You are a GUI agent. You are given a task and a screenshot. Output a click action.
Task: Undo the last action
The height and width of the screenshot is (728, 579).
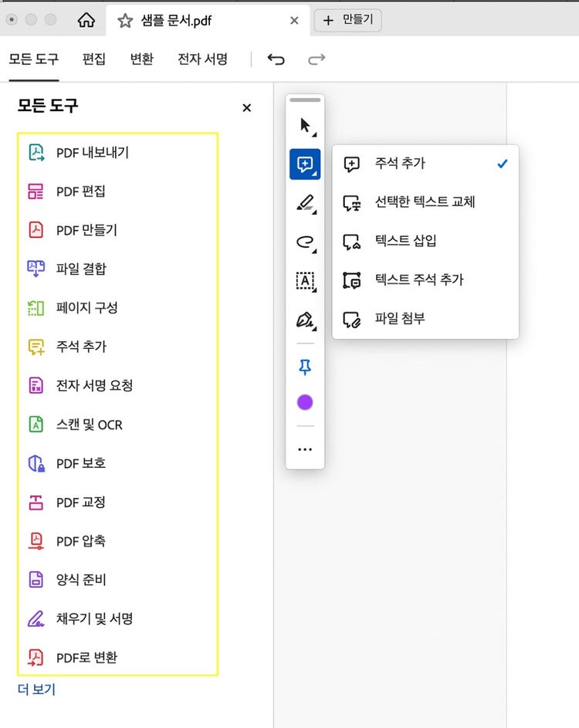pyautogui.click(x=276, y=59)
